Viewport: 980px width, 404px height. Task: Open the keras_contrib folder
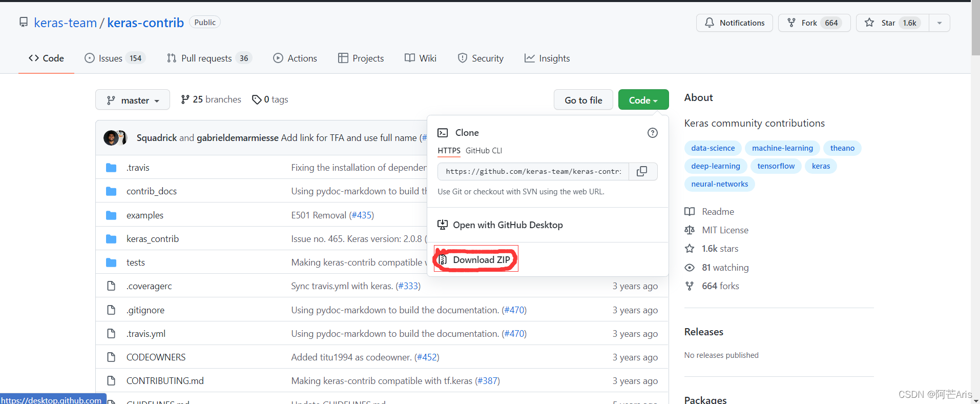(x=153, y=239)
